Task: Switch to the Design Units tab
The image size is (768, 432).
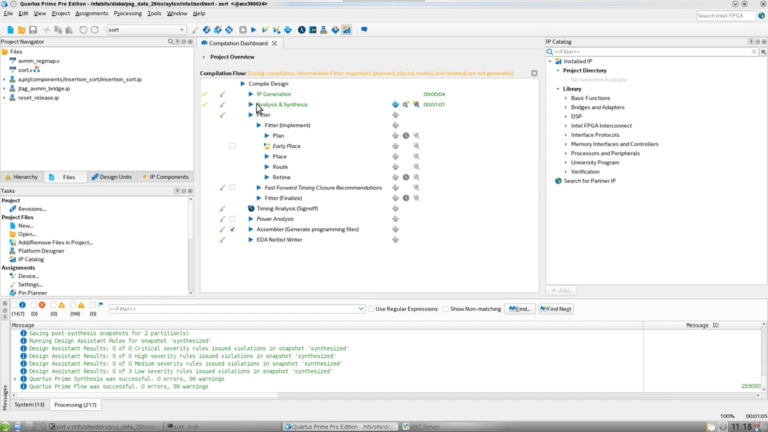Action: [x=112, y=177]
